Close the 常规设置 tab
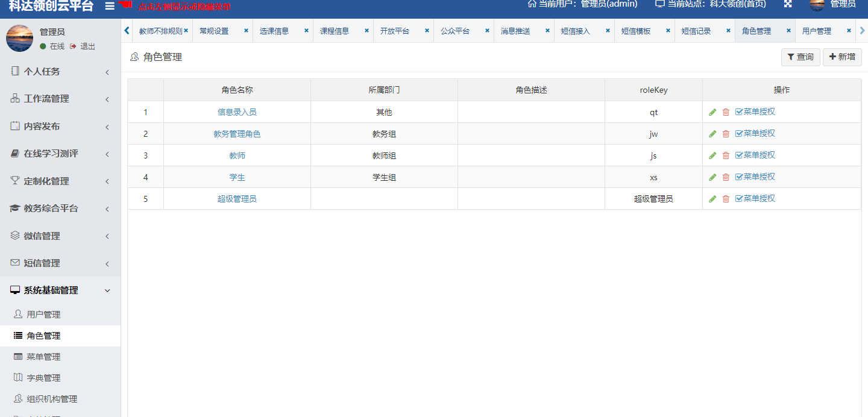The image size is (868, 417). coord(246,31)
